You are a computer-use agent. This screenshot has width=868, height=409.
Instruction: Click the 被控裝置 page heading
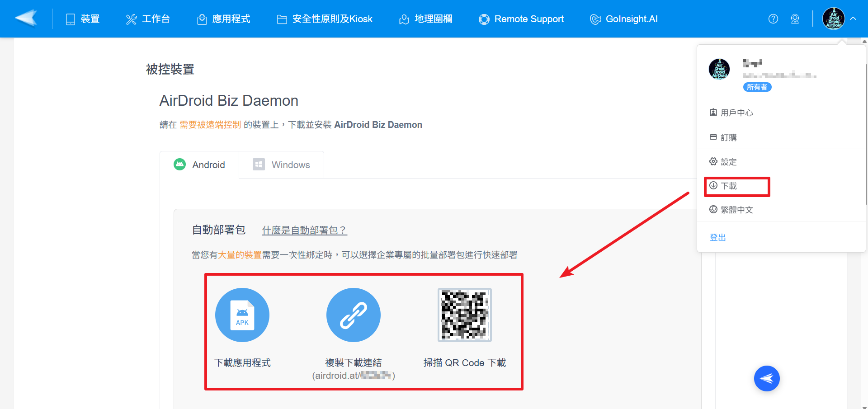click(170, 69)
